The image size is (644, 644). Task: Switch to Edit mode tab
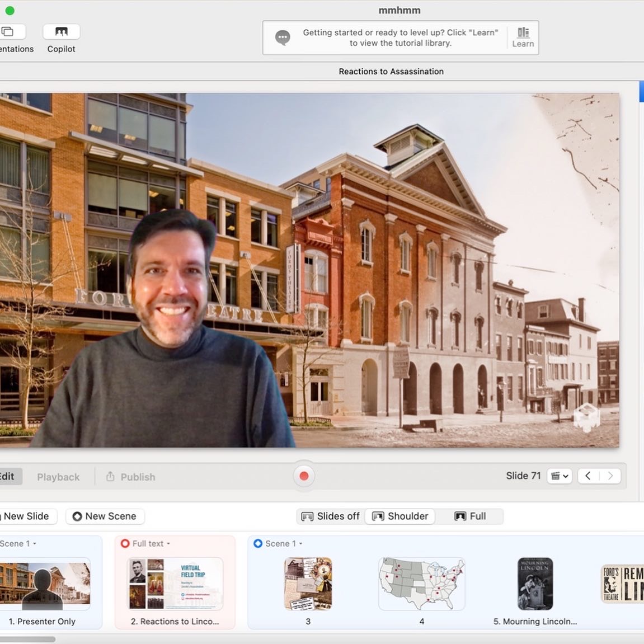point(9,477)
